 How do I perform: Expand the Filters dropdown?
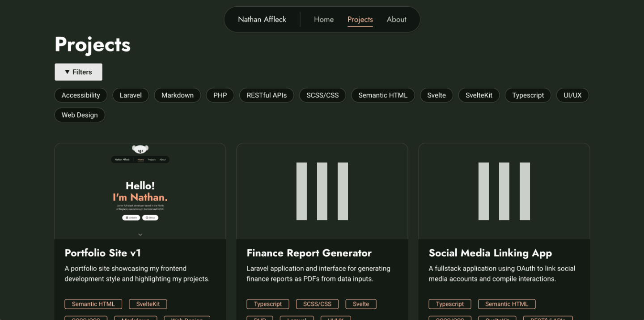tap(78, 72)
